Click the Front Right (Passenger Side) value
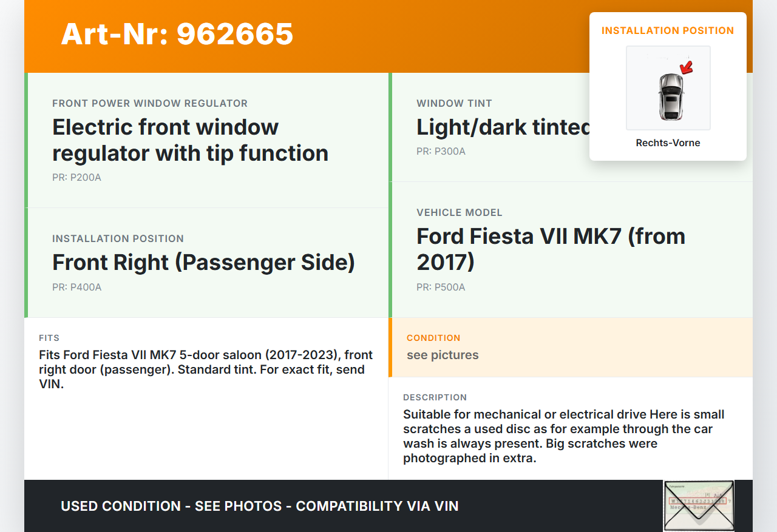The image size is (777, 532). pos(203,262)
